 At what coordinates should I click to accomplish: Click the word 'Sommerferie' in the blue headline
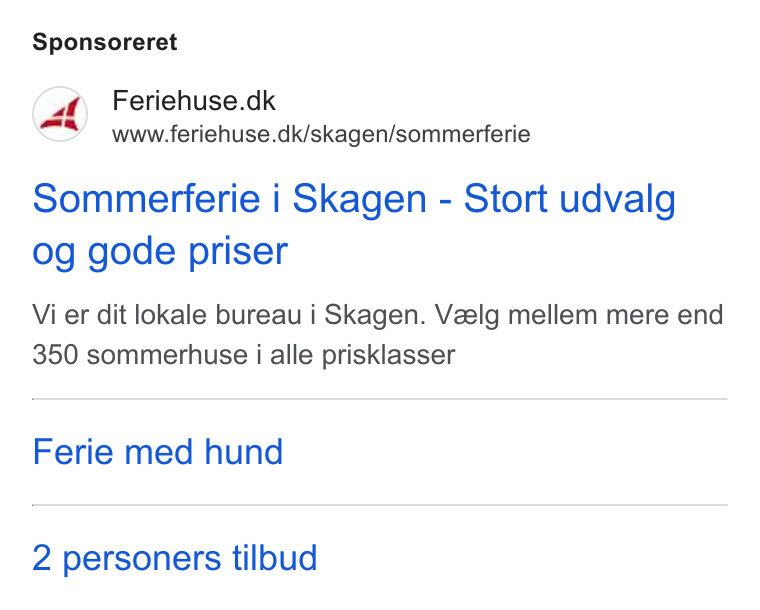click(146, 198)
